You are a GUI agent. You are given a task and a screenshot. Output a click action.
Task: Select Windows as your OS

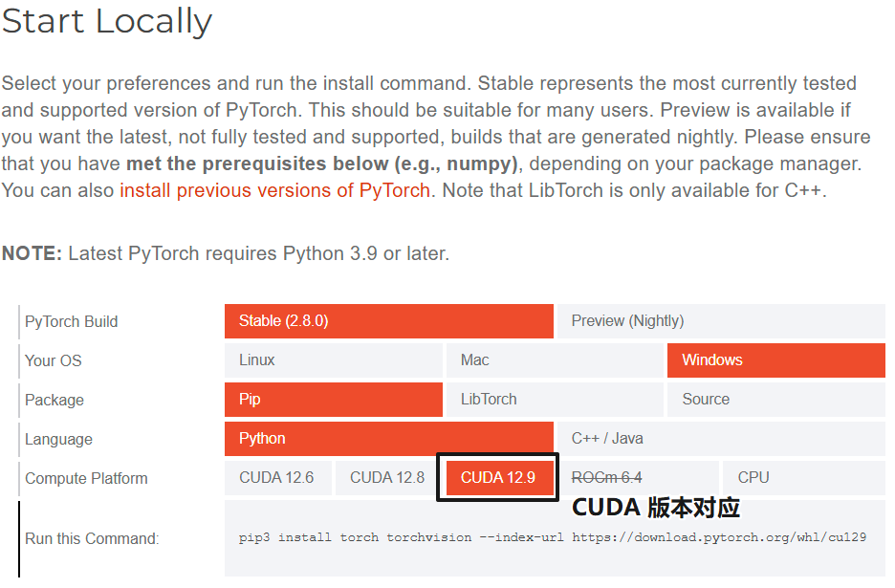coord(776,360)
